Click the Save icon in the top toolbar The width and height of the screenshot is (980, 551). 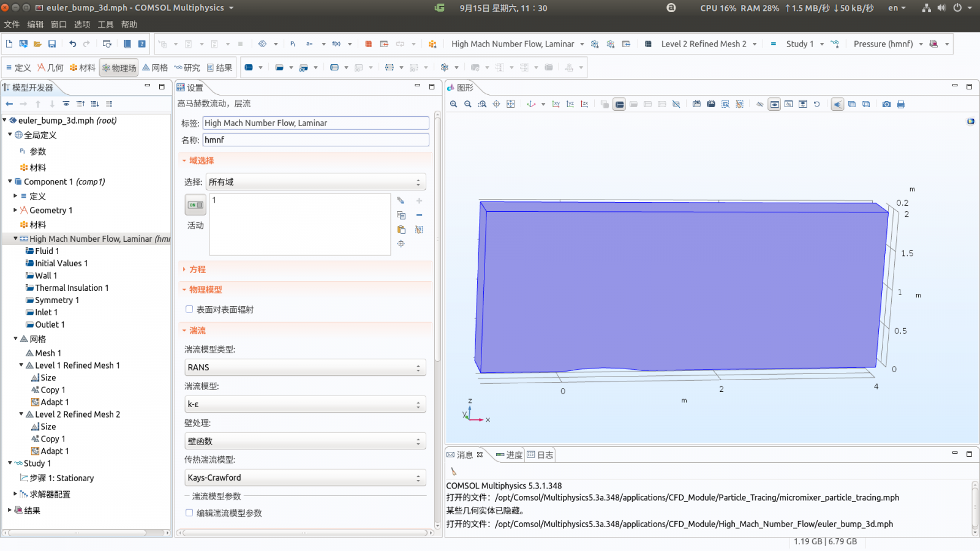point(51,43)
